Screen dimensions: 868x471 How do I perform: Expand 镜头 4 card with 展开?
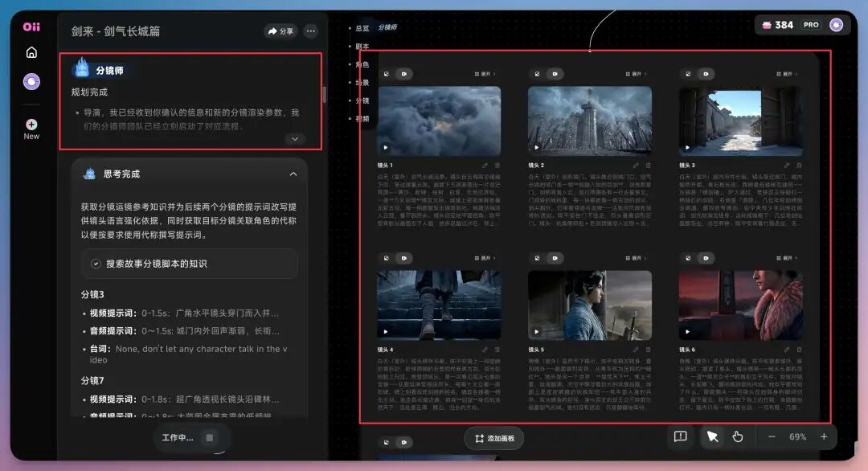(x=485, y=258)
